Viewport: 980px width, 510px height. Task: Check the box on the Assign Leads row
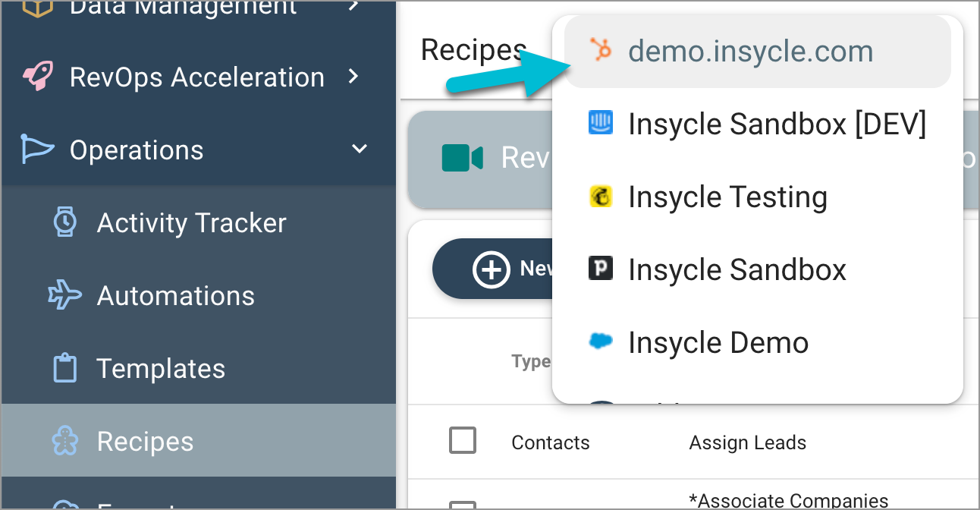[x=463, y=441]
